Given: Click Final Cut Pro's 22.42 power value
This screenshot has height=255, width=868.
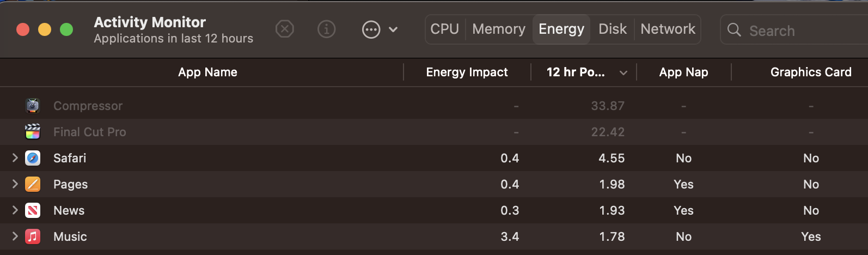Looking at the screenshot, I should [x=608, y=132].
